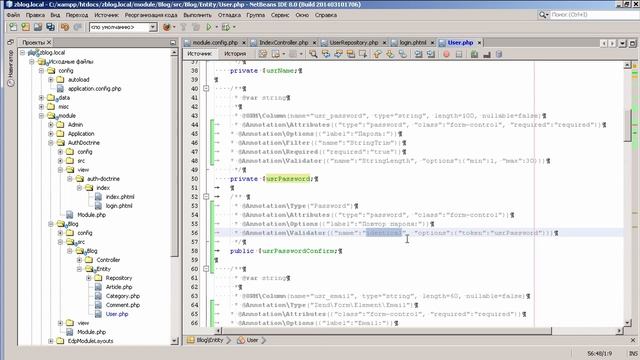640x360 pixels.
Task: Click the green Run Project icon
Action: coord(209,27)
